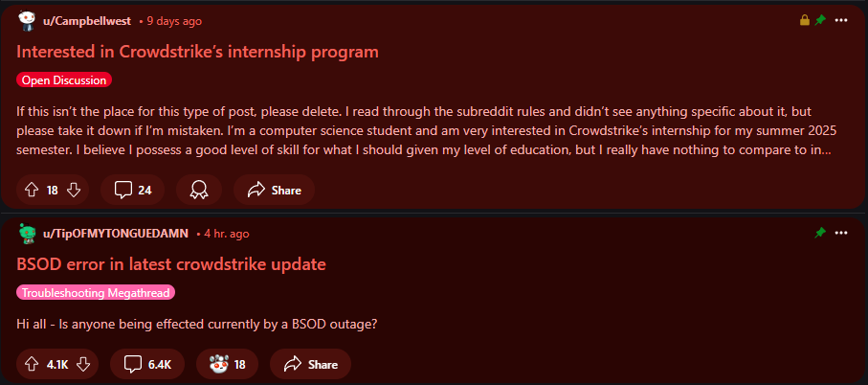Open the 'Interested in Crowdstrike's internship program' title
Image resolution: width=868 pixels, height=385 pixels.
(x=198, y=52)
